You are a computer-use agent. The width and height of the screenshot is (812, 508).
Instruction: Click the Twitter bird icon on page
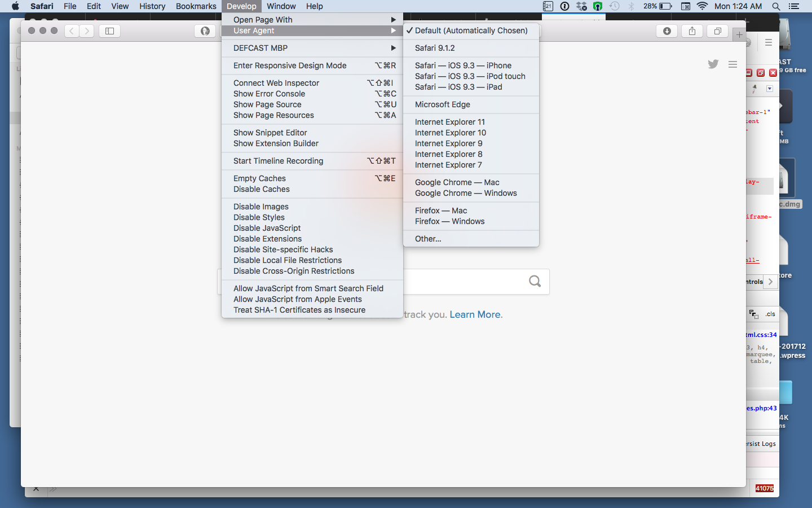(x=713, y=64)
